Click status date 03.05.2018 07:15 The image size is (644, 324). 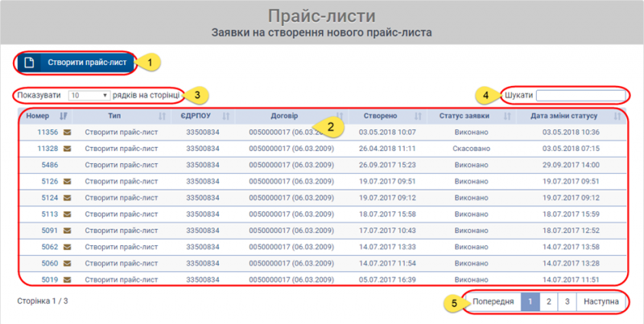pyautogui.click(x=571, y=149)
